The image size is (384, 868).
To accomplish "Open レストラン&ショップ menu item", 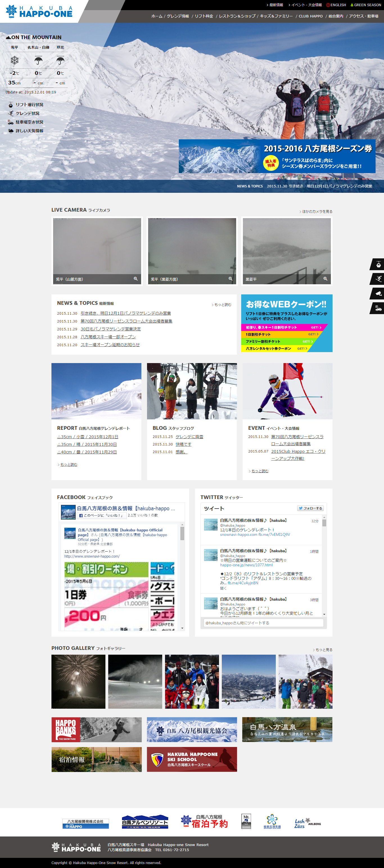I will coord(237,16).
